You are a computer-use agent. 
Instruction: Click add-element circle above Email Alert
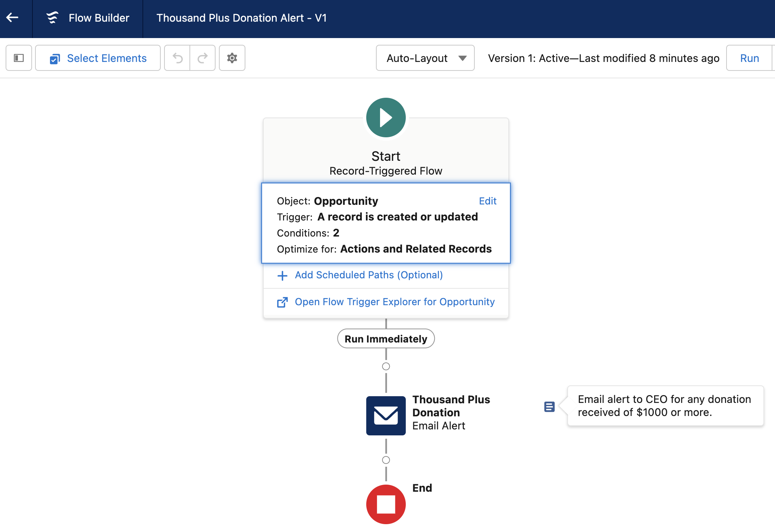point(386,366)
